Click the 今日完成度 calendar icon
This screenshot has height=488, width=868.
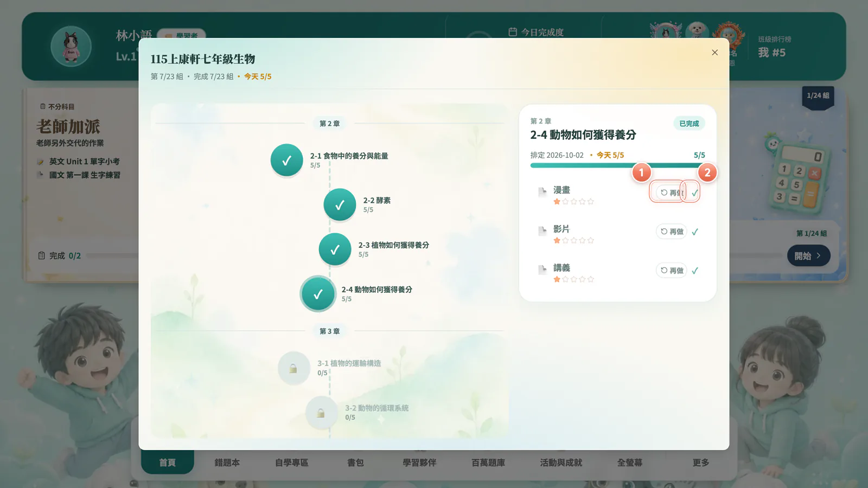coord(513,32)
